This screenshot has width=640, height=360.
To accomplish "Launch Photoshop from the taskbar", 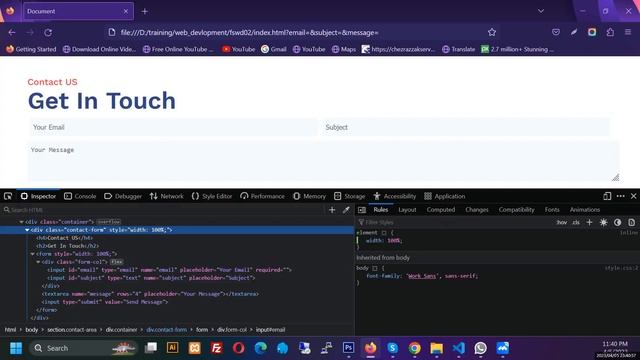I will pos(348,348).
